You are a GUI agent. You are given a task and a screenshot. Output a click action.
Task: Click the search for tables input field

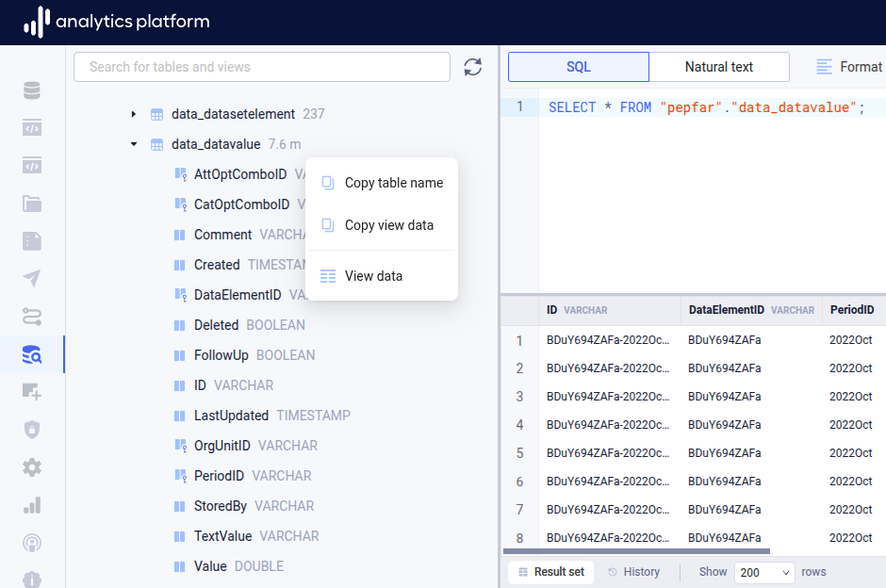pyautogui.click(x=261, y=67)
